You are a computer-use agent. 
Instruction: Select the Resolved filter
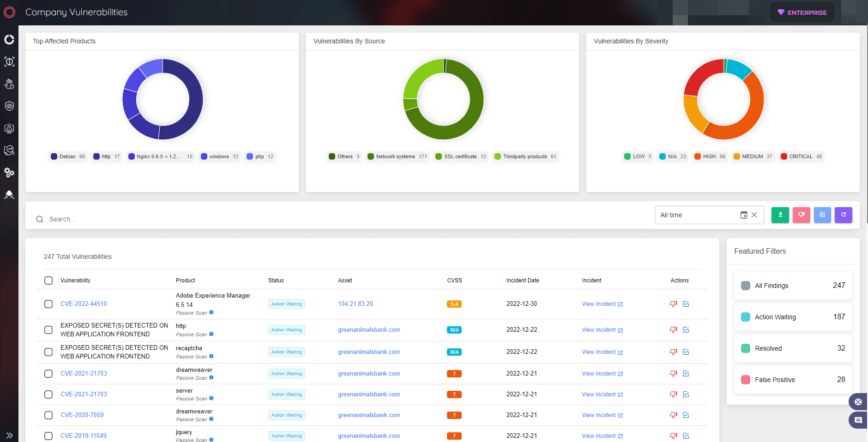(x=793, y=348)
